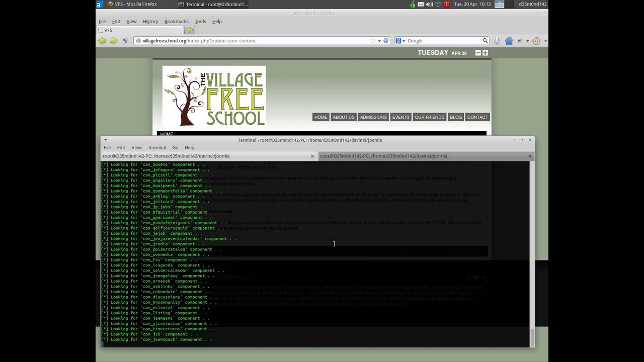The height and width of the screenshot is (362, 644).
Task: Click the search magnifier icon
Action: 485,41
